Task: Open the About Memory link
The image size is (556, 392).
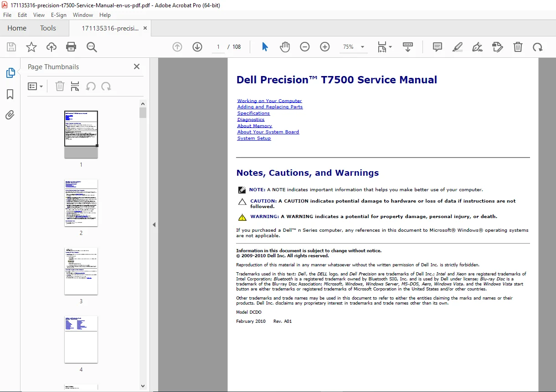Action: [x=255, y=126]
